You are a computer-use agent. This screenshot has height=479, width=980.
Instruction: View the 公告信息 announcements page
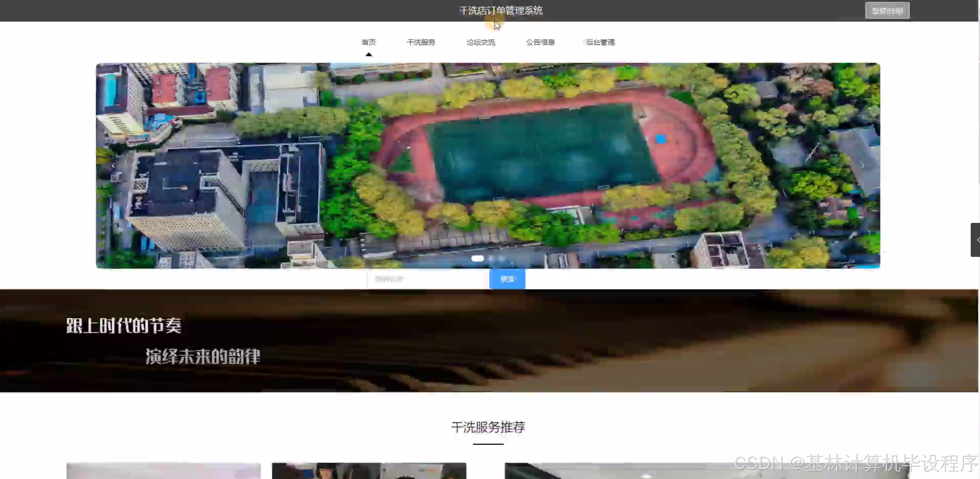coord(540,42)
